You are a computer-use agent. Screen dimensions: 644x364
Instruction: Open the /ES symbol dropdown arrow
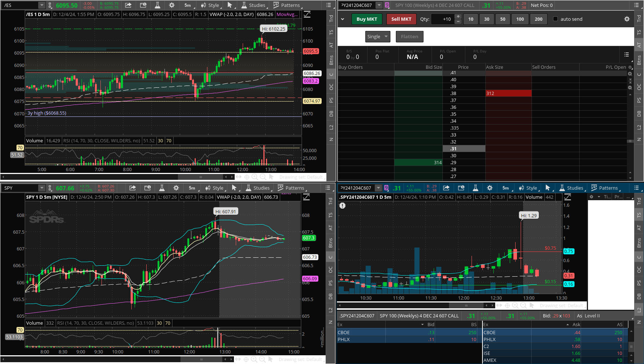click(x=41, y=5)
